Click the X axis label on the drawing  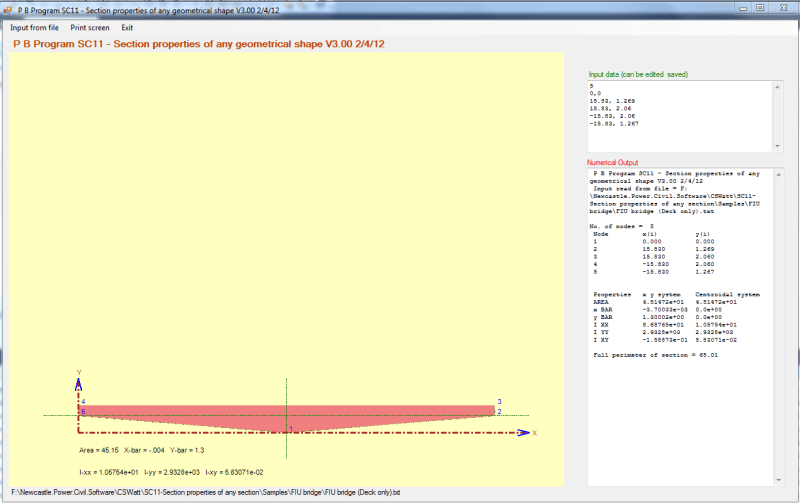(535, 433)
